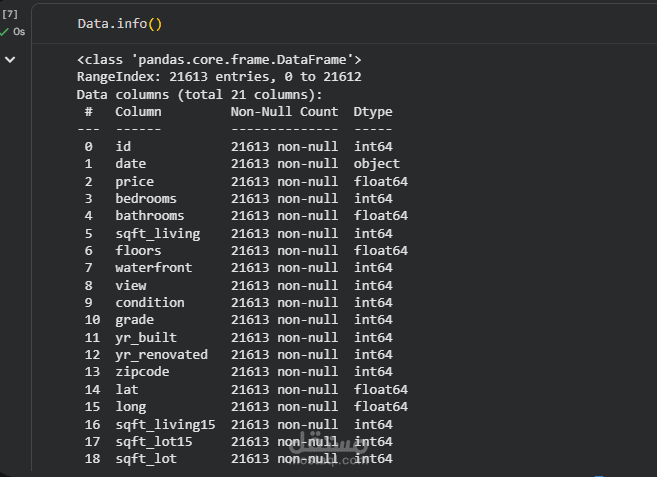The image size is (657, 477).
Task: Click the 'yr_renovated' column name
Action: 162,354
